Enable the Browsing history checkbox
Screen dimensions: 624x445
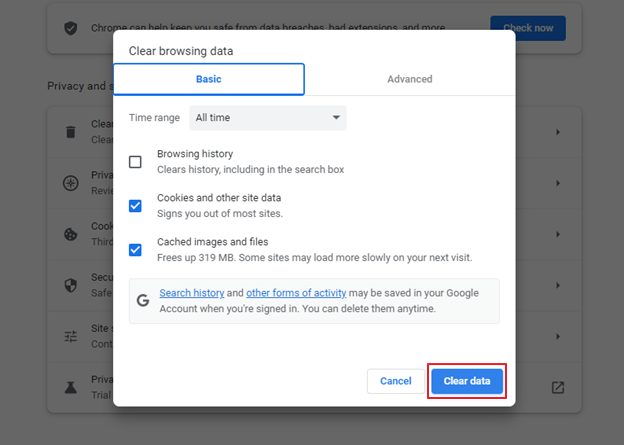[135, 162]
